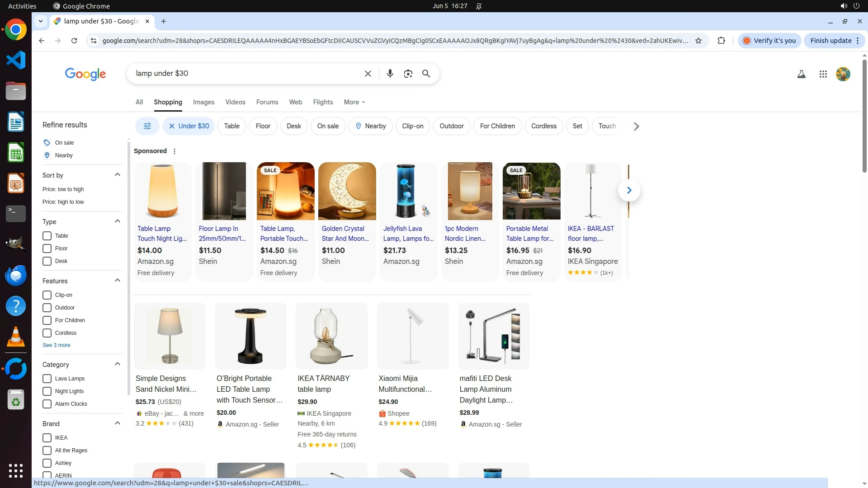Click See 3 more features link
This screenshot has height=488, width=868.
(x=57, y=345)
